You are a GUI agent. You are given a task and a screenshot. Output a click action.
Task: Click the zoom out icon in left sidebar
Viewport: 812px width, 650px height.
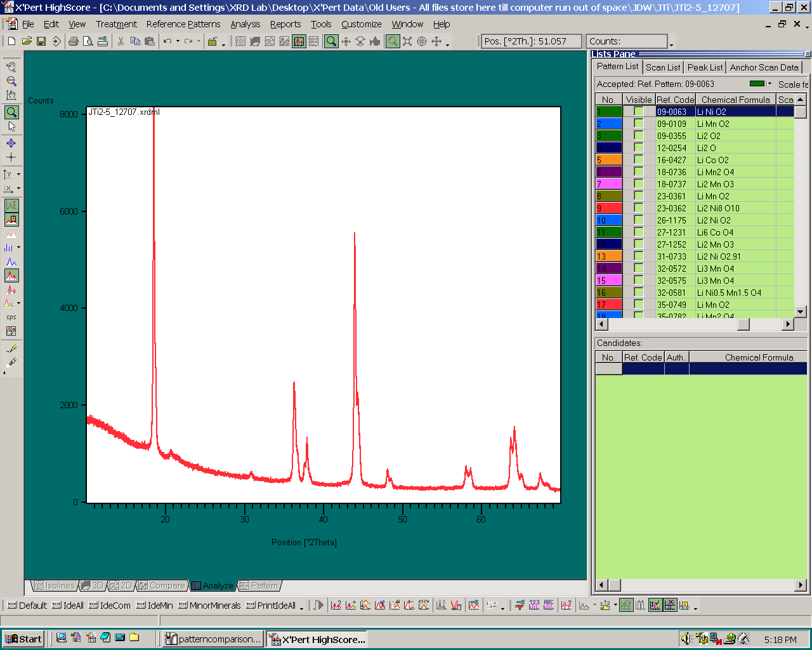coord(11,81)
